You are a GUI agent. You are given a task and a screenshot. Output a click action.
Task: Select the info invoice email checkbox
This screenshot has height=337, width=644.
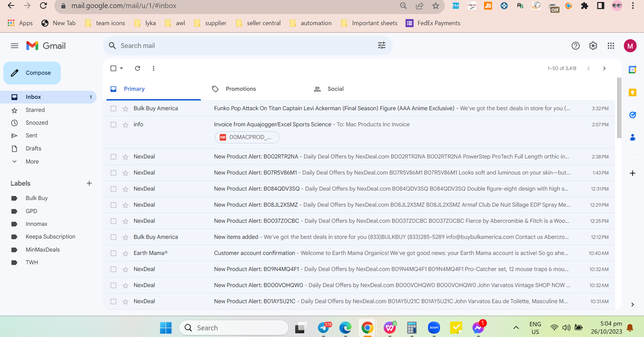113,125
